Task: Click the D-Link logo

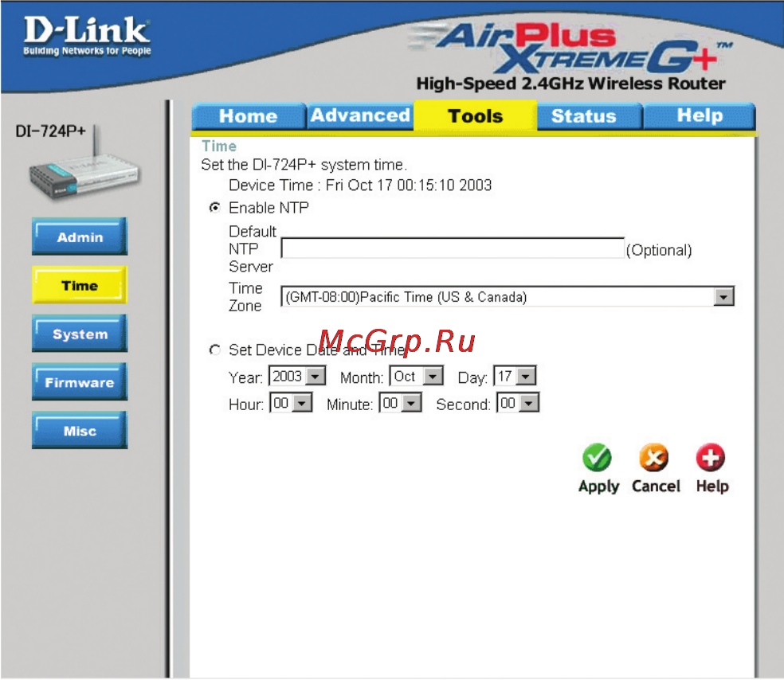Action: pyautogui.click(x=87, y=36)
